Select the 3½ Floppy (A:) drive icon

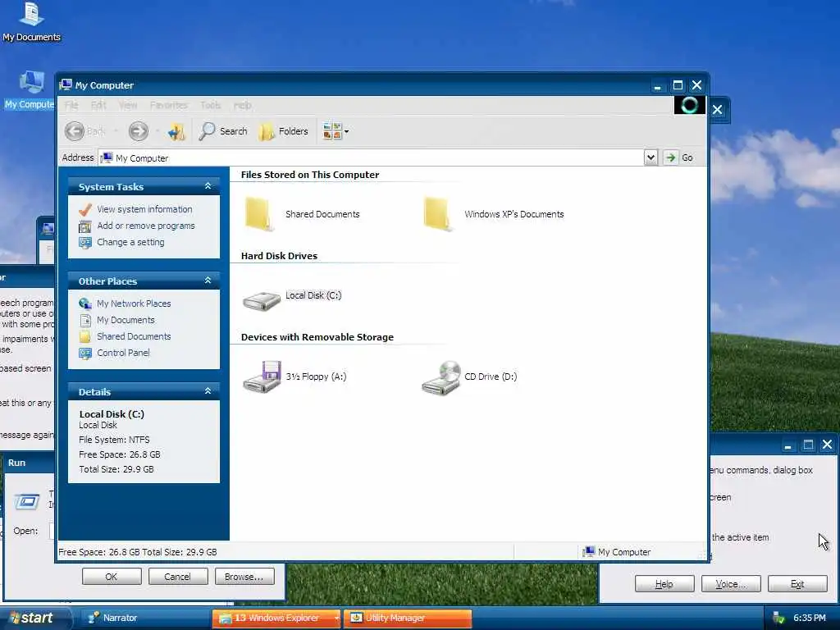pos(262,377)
